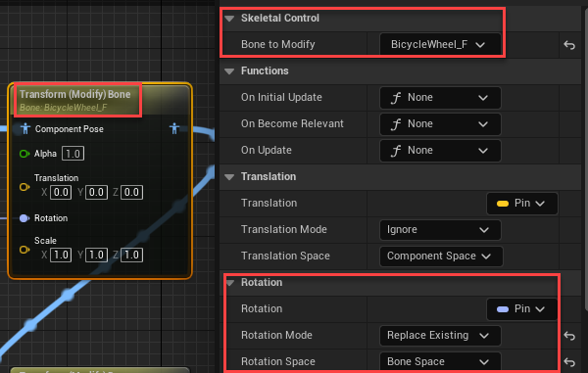Edit the Translation Y value
Viewport: 588px width, 373px height.
pos(96,193)
